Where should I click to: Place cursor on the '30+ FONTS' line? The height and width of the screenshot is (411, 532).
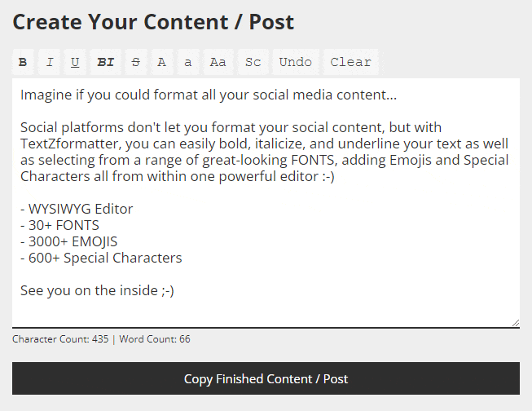click(x=59, y=225)
